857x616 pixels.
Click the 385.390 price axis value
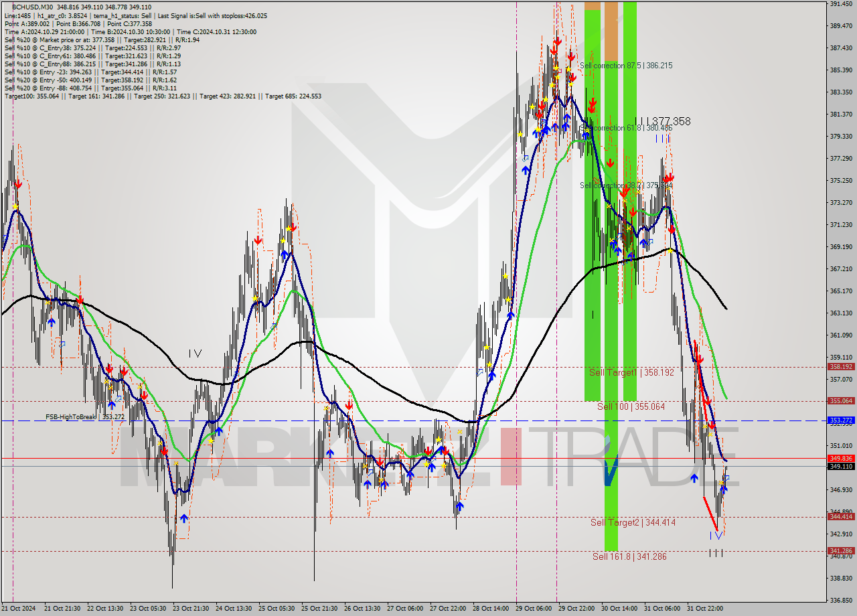click(841, 70)
